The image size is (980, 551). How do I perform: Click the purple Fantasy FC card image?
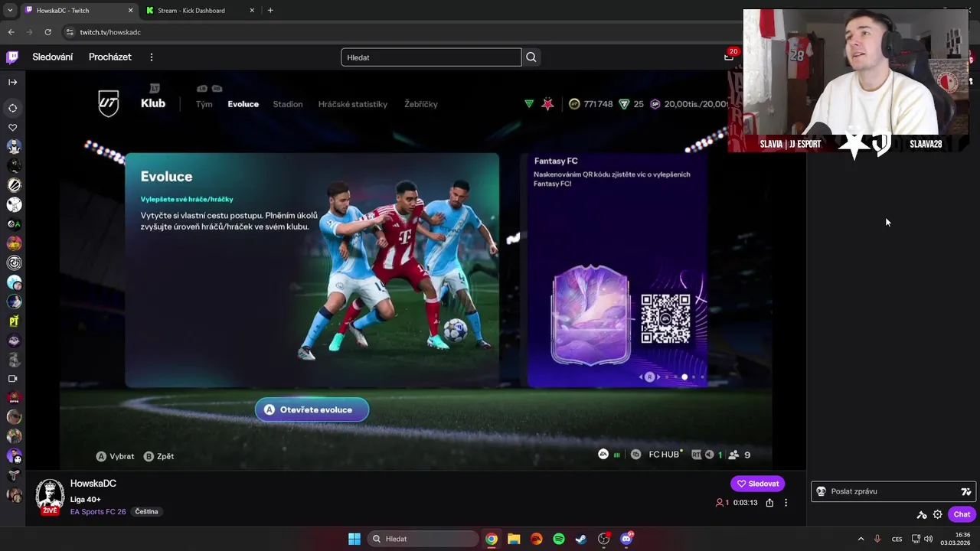590,315
